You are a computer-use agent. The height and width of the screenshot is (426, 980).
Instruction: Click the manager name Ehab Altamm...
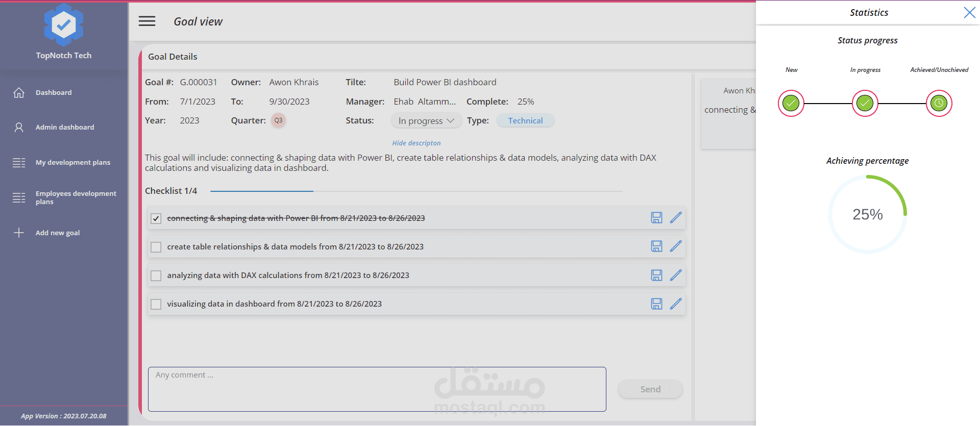click(425, 102)
